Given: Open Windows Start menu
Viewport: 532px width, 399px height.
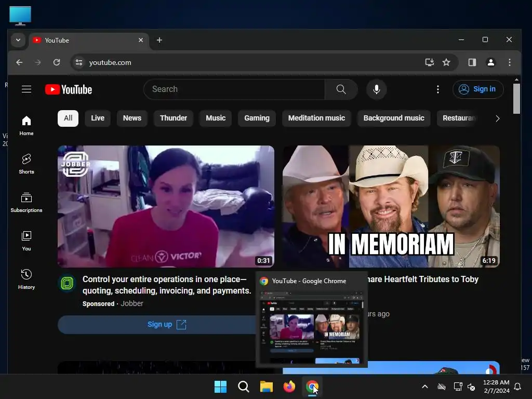Looking at the screenshot, I should 220,387.
